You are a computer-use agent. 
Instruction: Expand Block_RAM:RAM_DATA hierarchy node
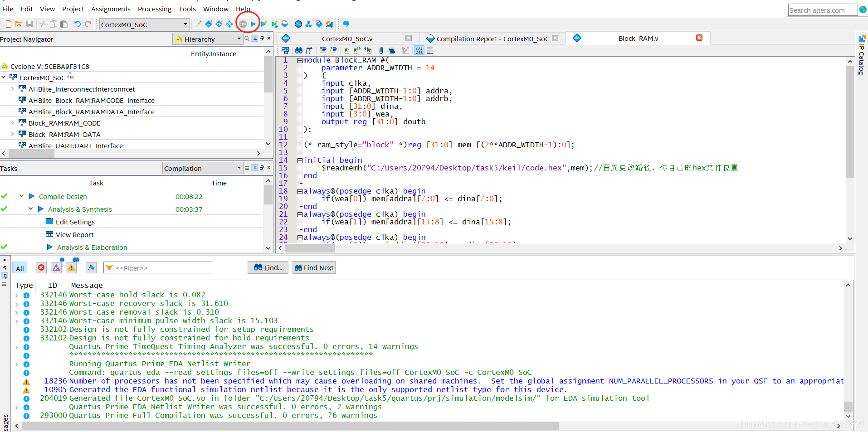[12, 134]
